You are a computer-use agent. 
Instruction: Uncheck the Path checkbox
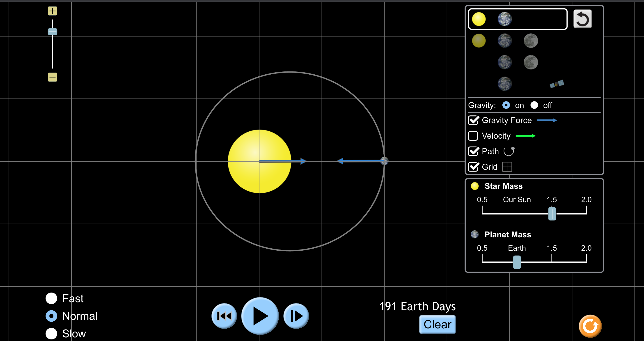[x=473, y=151]
